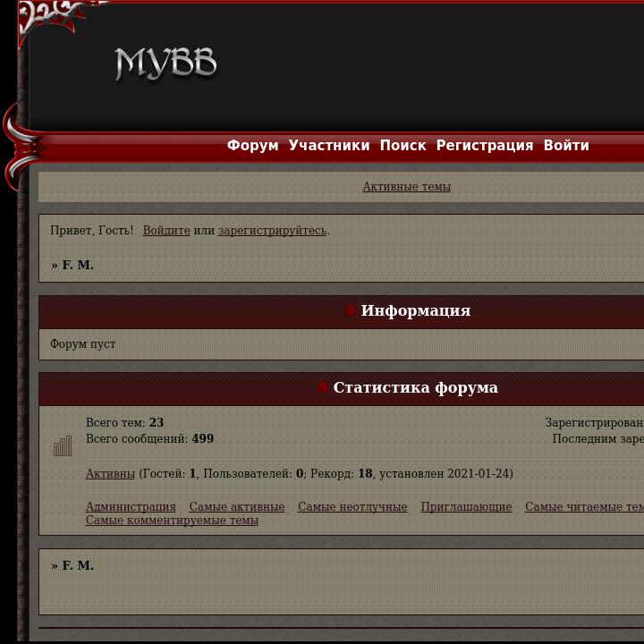
Task: Open the Самые активные link
Action: tap(237, 507)
